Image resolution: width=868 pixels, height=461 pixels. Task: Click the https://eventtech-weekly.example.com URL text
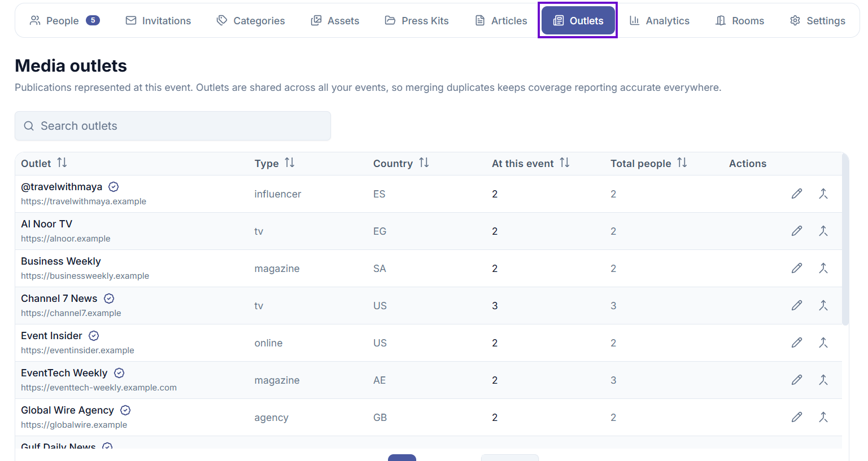click(99, 388)
